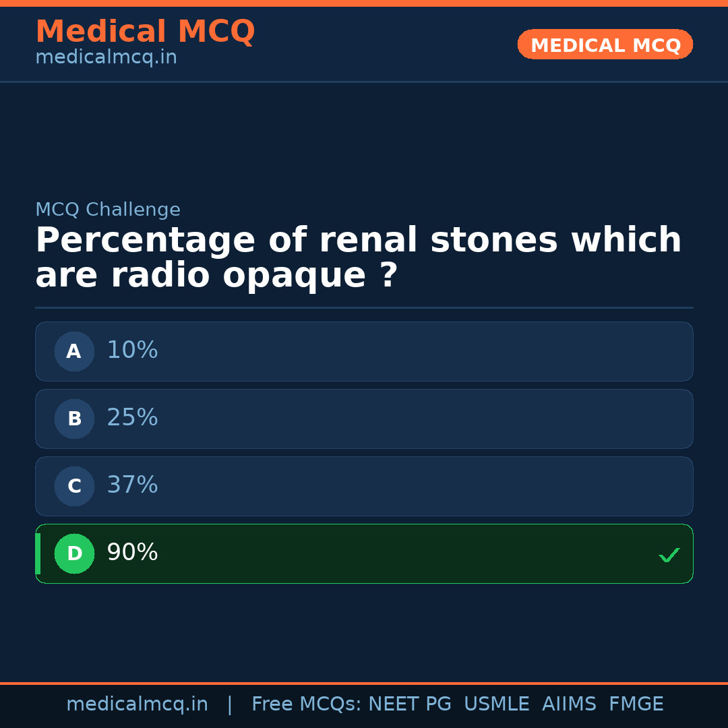This screenshot has width=728, height=728.
Task: Select the highlighted 90% answer row
Action: (364, 553)
